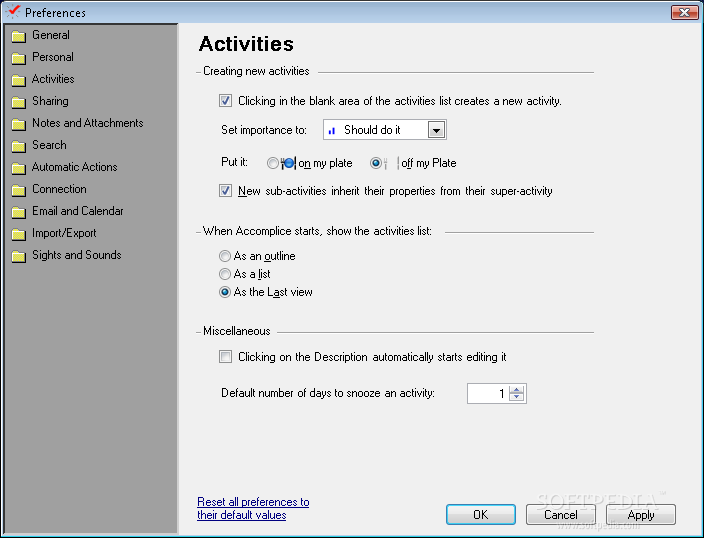Viewport: 704px width, 538px height.
Task: Select the off my Plate radio button
Action: point(376,163)
